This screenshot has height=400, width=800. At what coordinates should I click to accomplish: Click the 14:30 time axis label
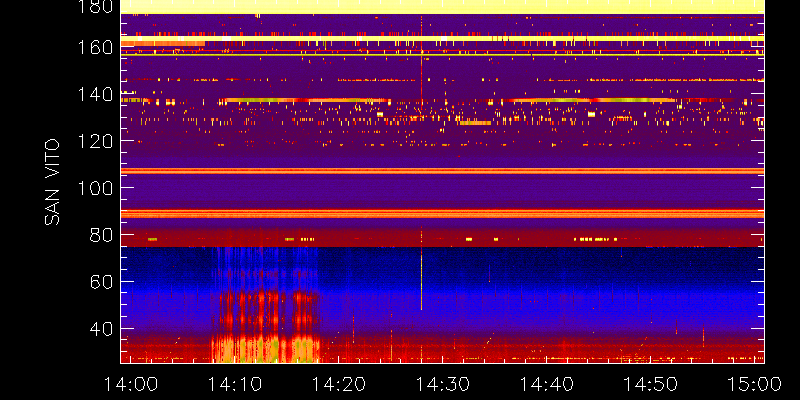point(443,384)
